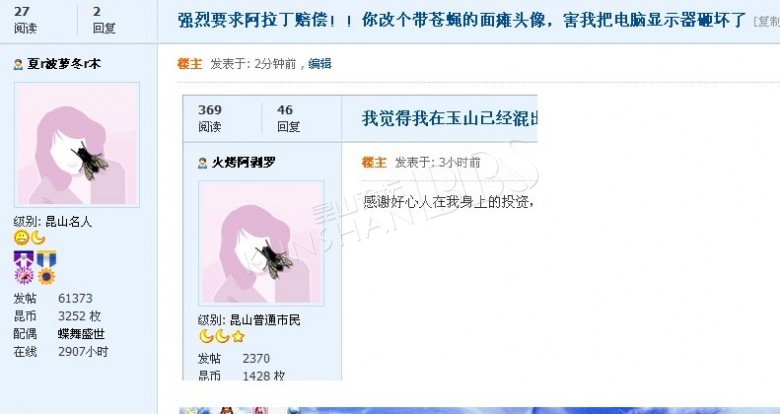Viewport: 780px width, 414px height.
Task: Click blue ribbon medal badge
Action: click(x=46, y=259)
